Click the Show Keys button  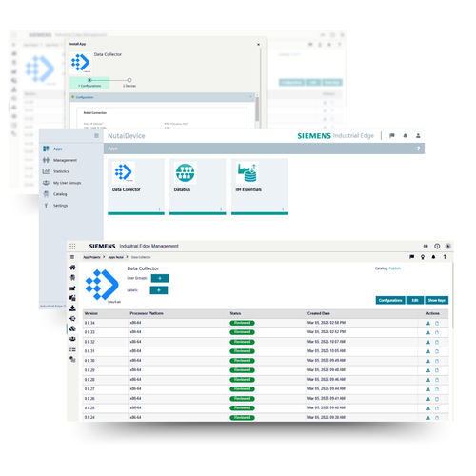[437, 300]
